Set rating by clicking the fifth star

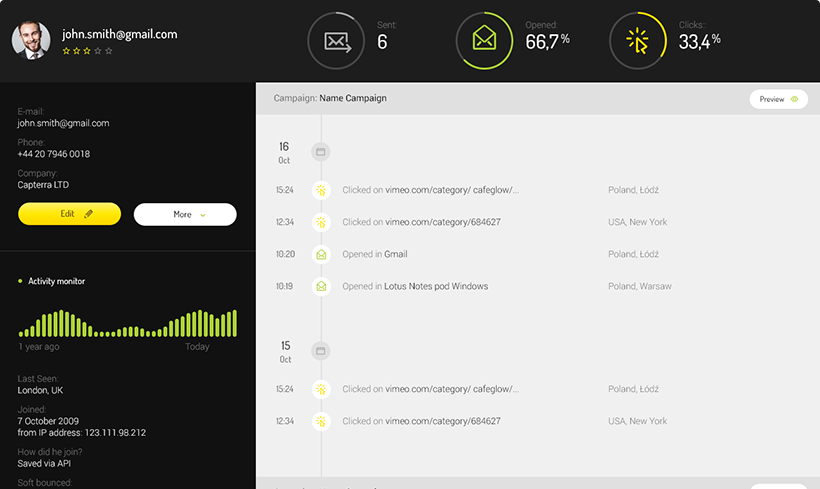[x=109, y=50]
